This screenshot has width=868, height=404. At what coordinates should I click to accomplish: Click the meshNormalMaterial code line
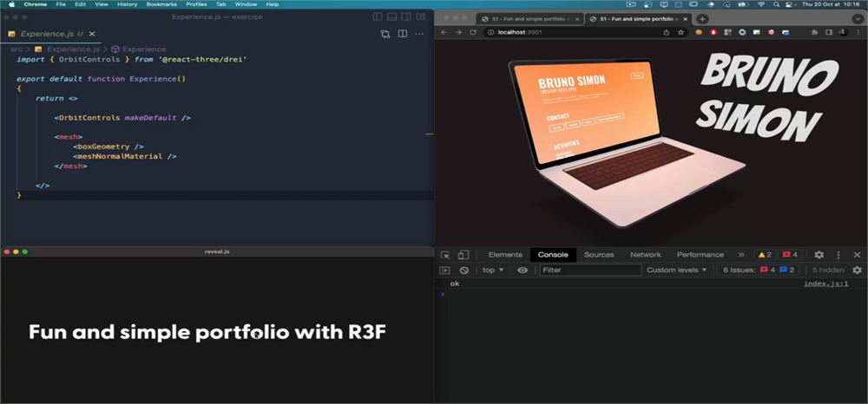(x=124, y=156)
